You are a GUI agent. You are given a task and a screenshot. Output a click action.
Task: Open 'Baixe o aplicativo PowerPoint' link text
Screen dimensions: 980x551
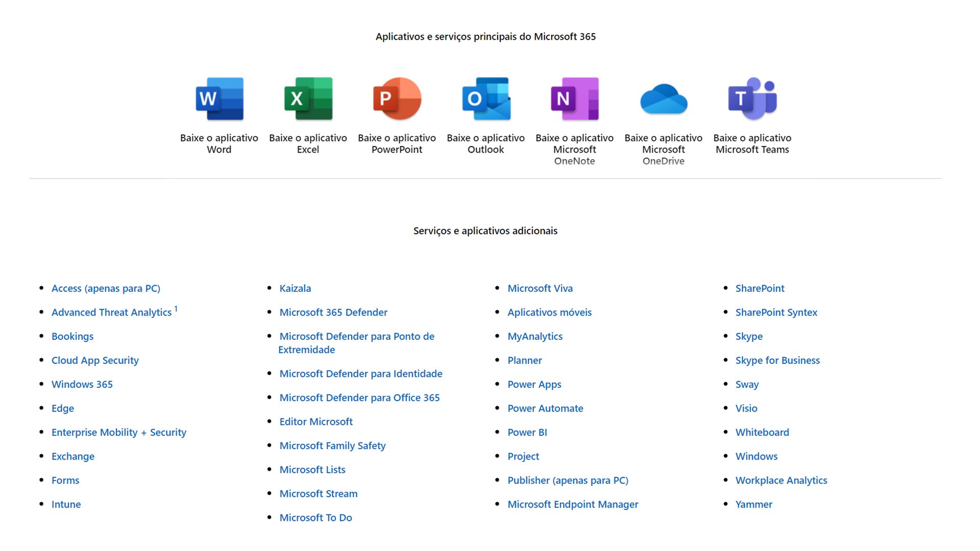pos(397,143)
